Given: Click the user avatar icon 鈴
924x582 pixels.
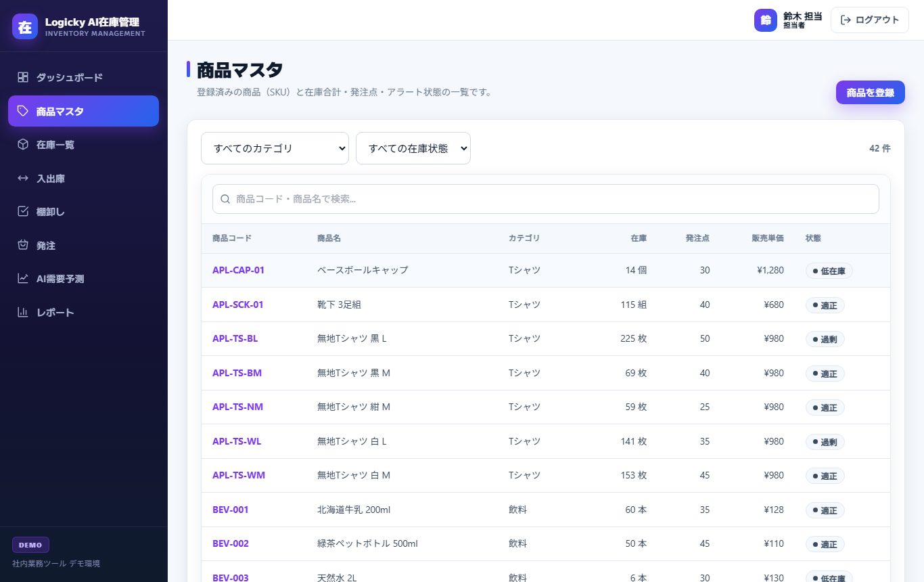Looking at the screenshot, I should (x=766, y=20).
